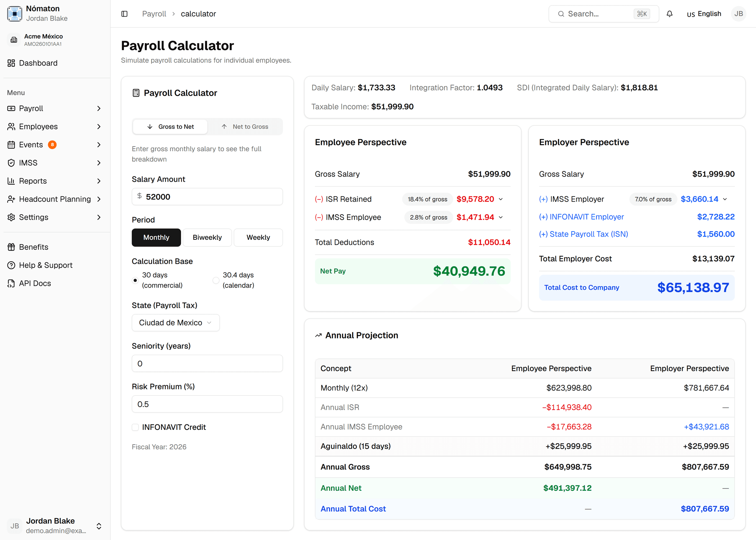
Task: Select 30 days commercial radio
Action: coord(135,280)
